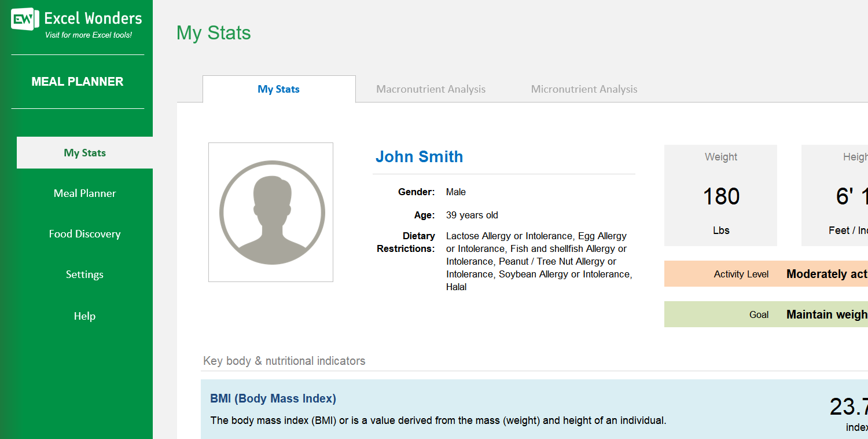
Task: Open the Help page from the sidebar
Action: tap(84, 316)
